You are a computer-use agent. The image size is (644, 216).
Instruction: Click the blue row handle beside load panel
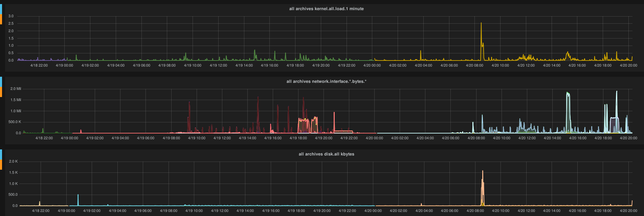tap(1, 9)
